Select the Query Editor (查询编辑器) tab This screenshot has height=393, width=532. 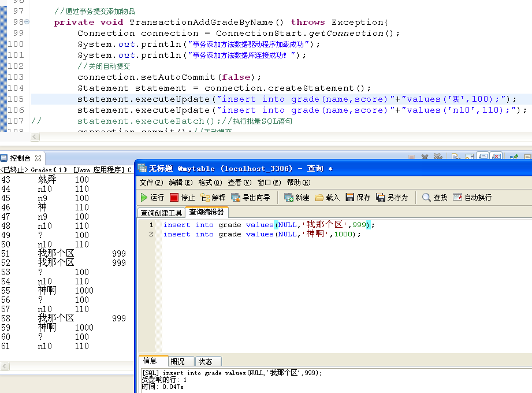(206, 212)
